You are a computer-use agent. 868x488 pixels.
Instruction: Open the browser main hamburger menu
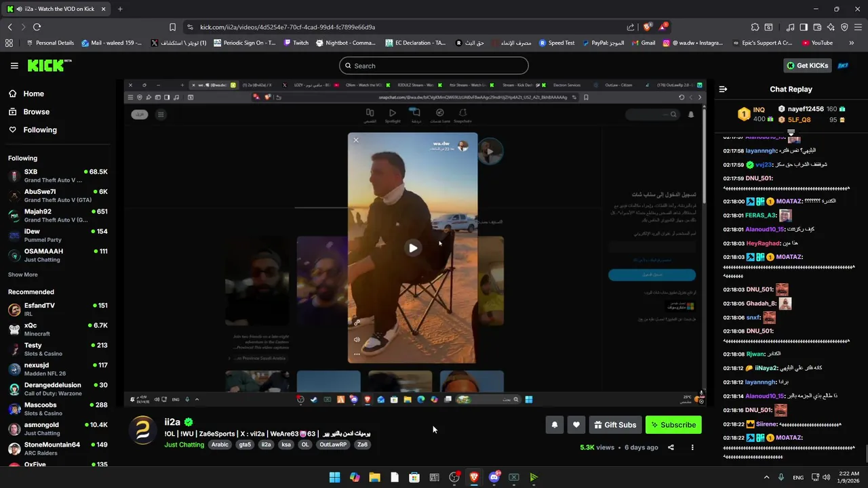tap(858, 27)
